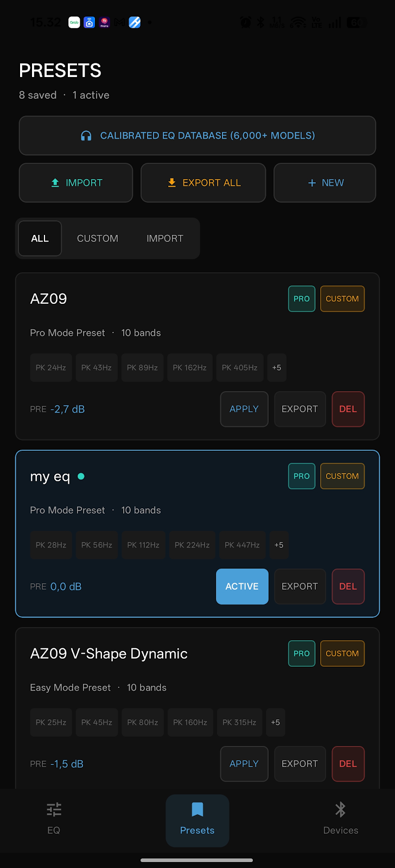
Task: Tap the PK 25Hz band chip
Action: pyautogui.click(x=51, y=723)
